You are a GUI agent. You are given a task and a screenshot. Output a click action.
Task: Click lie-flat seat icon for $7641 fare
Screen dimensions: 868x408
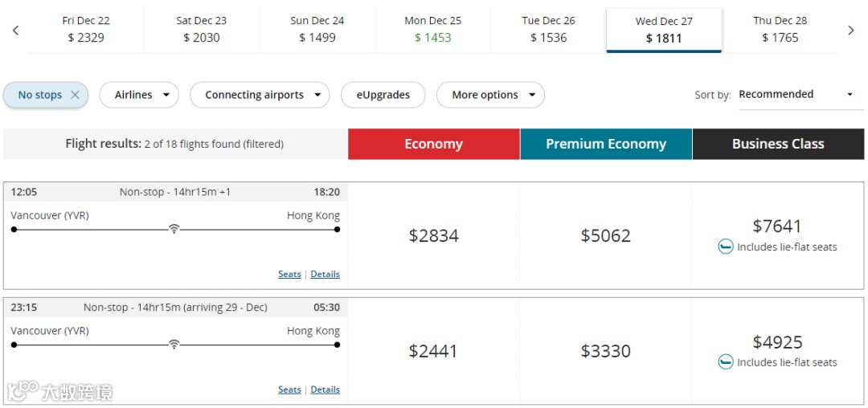726,247
